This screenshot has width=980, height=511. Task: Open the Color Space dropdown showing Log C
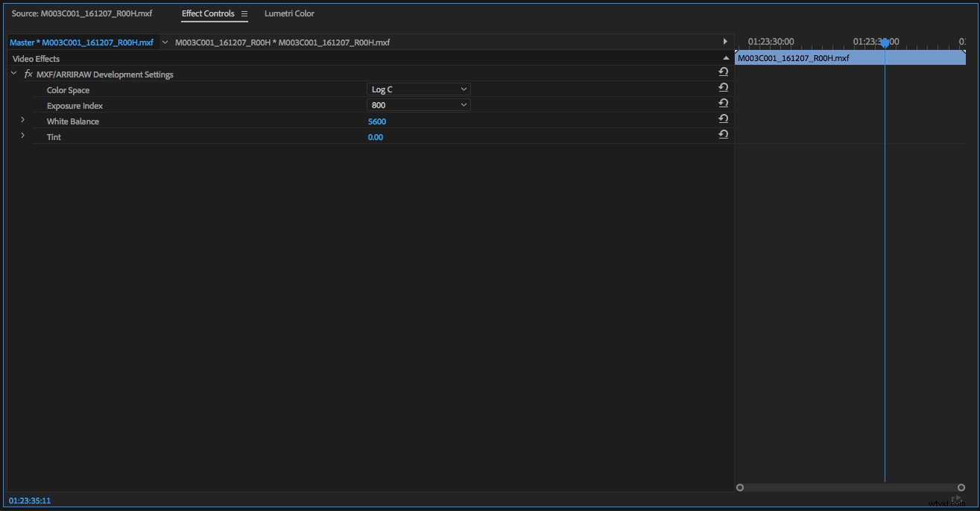tap(419, 89)
